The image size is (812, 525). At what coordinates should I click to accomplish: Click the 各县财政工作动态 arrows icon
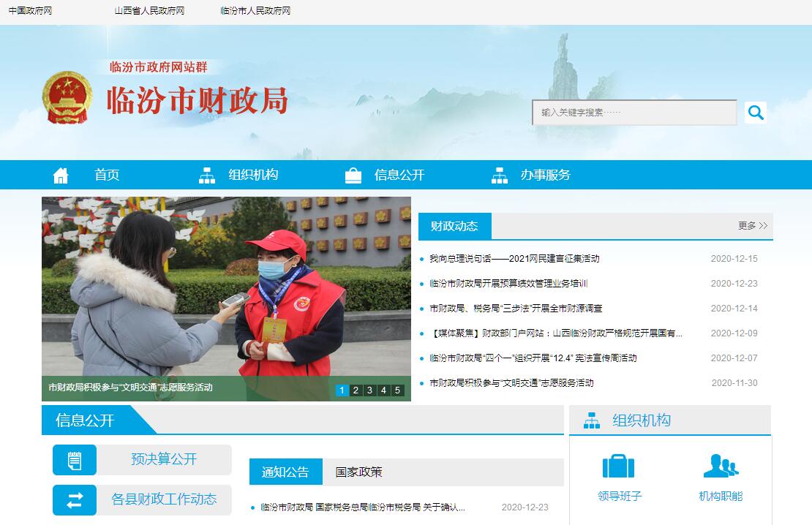[x=75, y=500]
